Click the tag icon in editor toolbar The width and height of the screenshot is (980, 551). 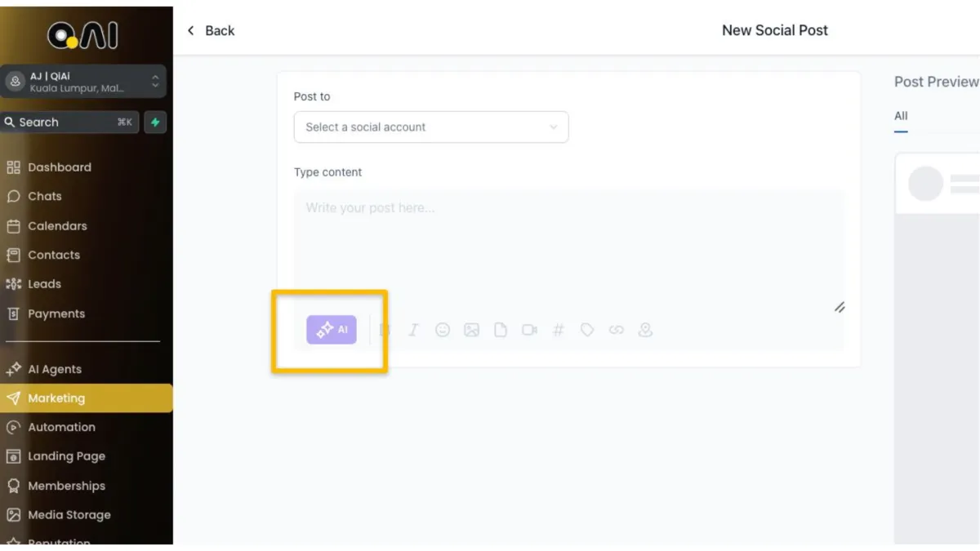click(x=587, y=330)
